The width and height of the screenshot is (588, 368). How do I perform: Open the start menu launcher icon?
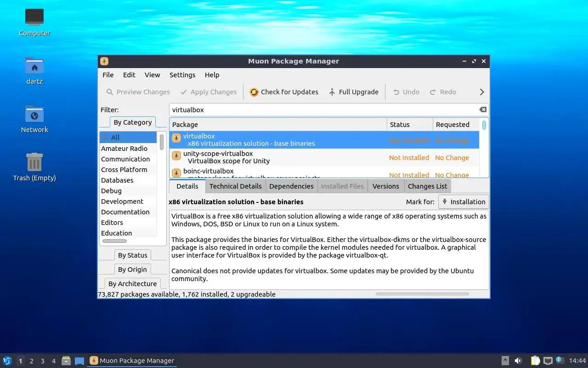(x=7, y=361)
